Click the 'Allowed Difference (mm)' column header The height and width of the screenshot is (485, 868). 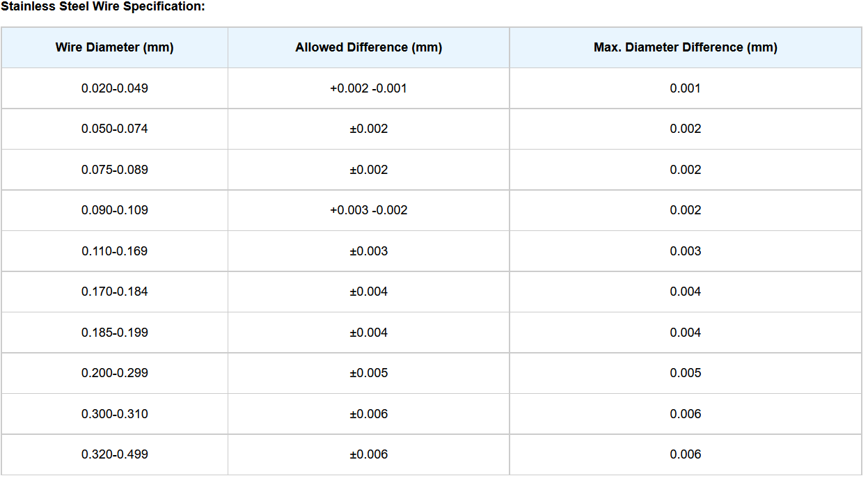(368, 47)
